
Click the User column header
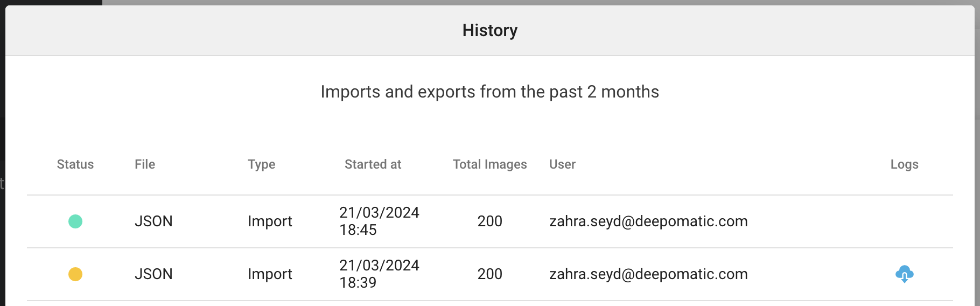[x=562, y=164]
